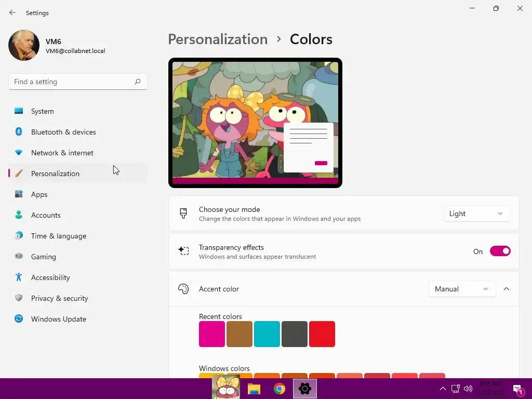This screenshot has height=399, width=532.
Task: Click the taskbar clock and date
Action: [x=490, y=389]
